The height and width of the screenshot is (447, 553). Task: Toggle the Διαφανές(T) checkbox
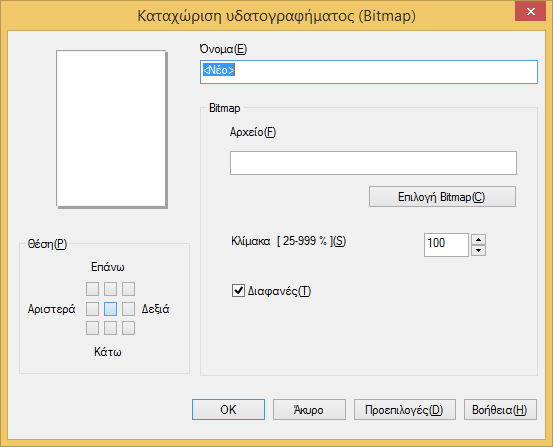pos(238,291)
